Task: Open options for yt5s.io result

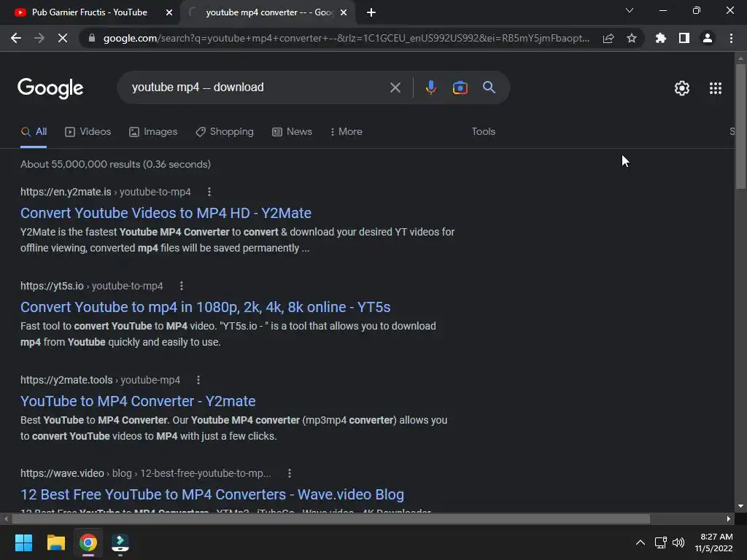Action: (182, 286)
